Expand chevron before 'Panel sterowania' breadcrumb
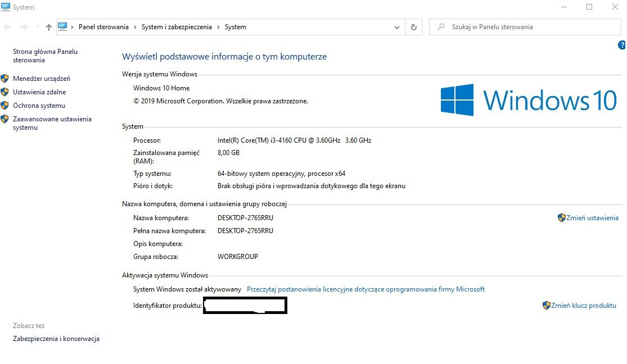Viewport: 627px width, 364px height. tap(73, 27)
